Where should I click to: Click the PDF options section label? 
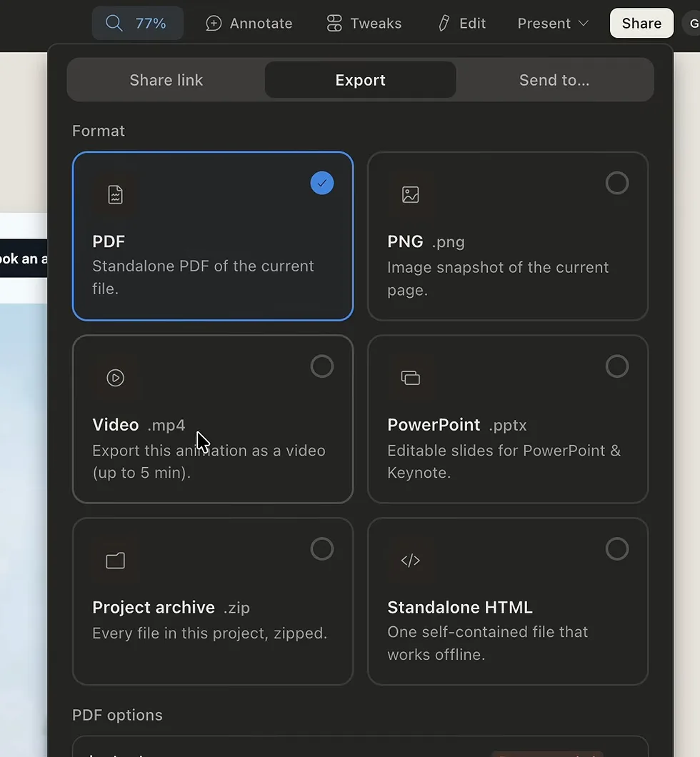pyautogui.click(x=117, y=715)
